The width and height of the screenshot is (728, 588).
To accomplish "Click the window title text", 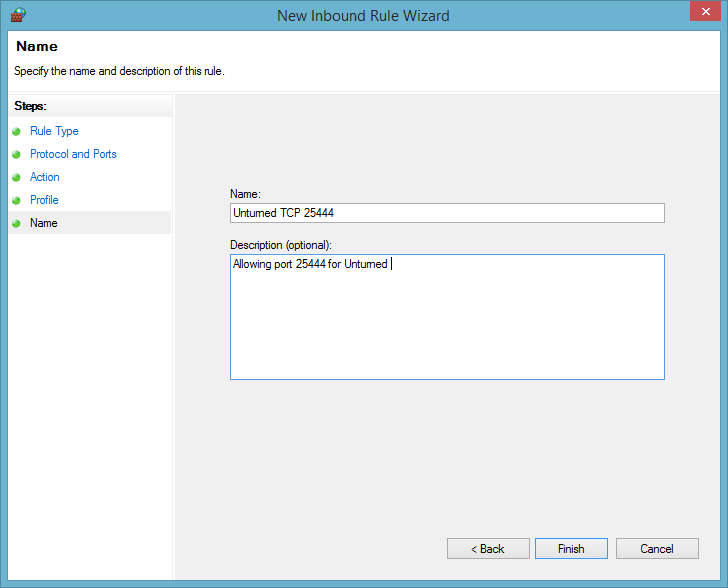I will 363,16.
